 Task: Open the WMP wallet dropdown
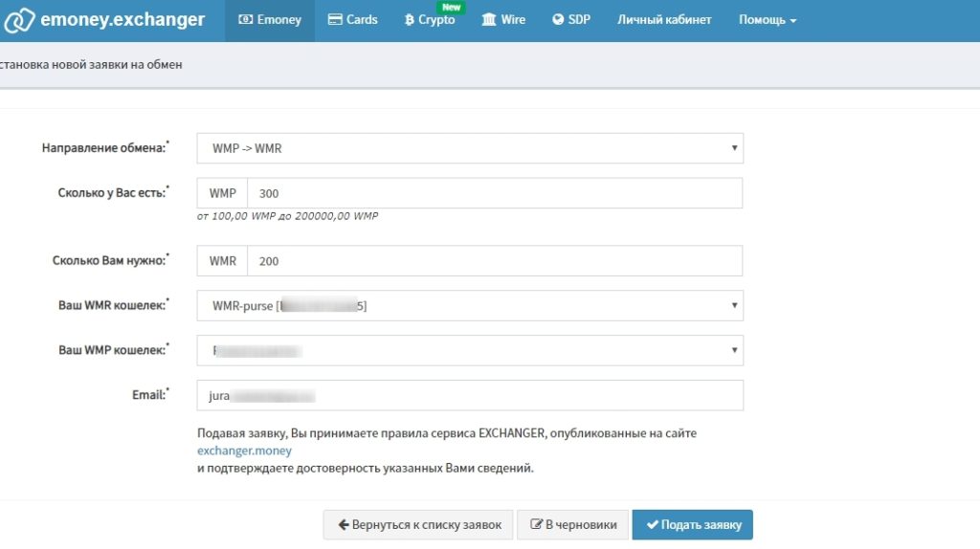[470, 350]
